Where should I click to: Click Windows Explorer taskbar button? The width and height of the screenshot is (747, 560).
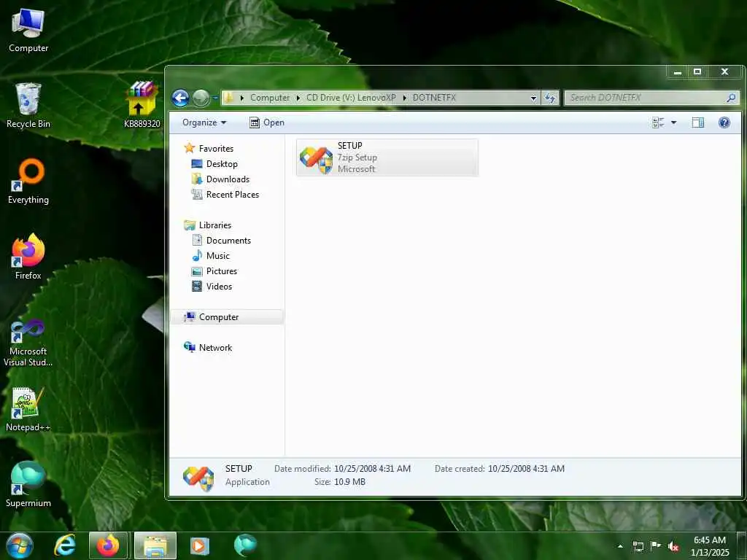coord(155,545)
